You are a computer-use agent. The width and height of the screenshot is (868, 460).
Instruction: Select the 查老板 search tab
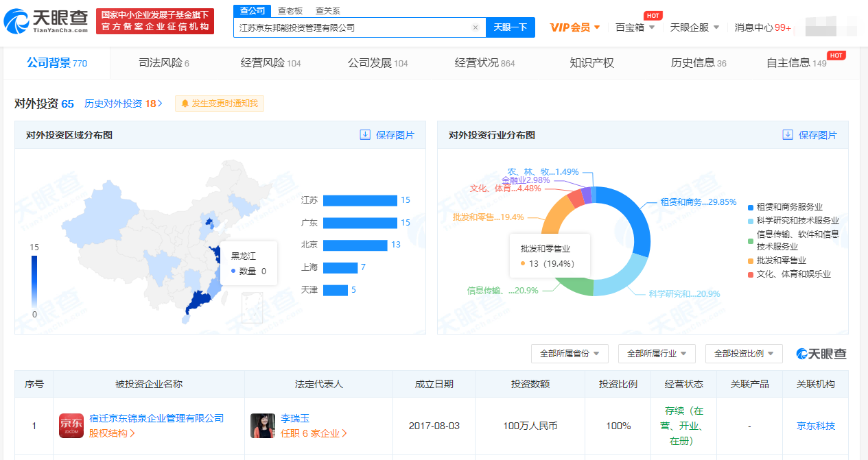coord(291,11)
